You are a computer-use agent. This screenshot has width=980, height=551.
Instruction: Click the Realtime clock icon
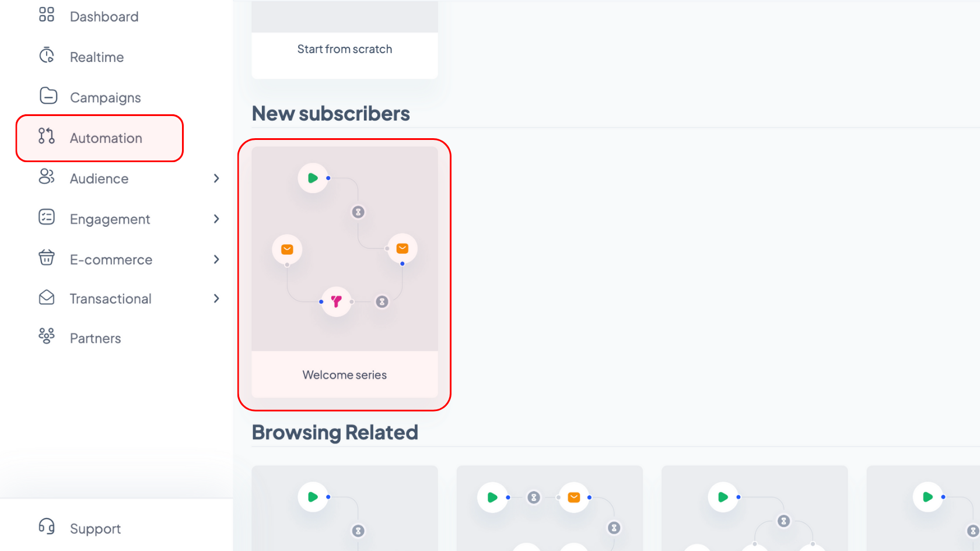(47, 55)
